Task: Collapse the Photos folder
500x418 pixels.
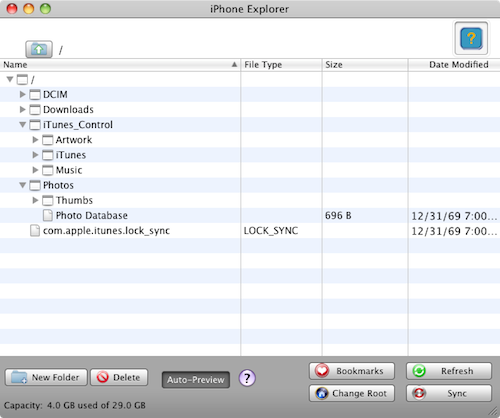Action: pyautogui.click(x=22, y=185)
